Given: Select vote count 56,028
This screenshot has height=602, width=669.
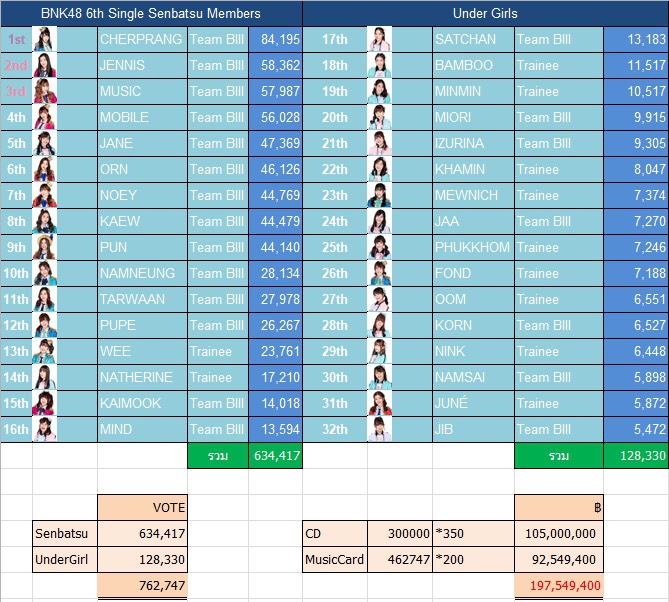Looking at the screenshot, I should click(275, 117).
